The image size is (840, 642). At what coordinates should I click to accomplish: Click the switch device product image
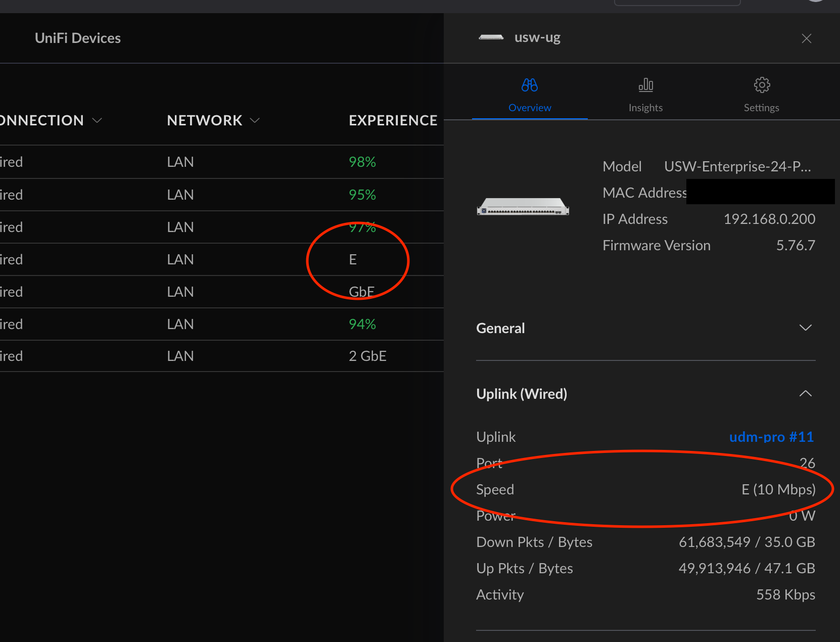click(523, 207)
